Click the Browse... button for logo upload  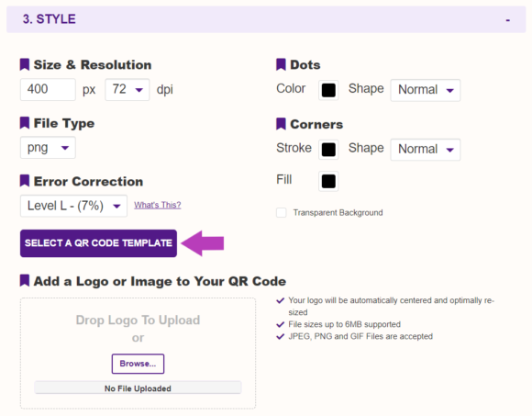pos(139,364)
